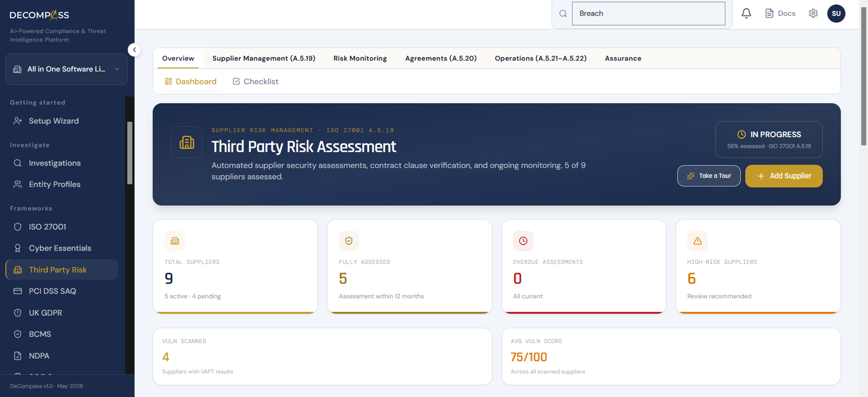Click the Fully Assessed shield icon
The height and width of the screenshot is (397, 868).
[349, 241]
